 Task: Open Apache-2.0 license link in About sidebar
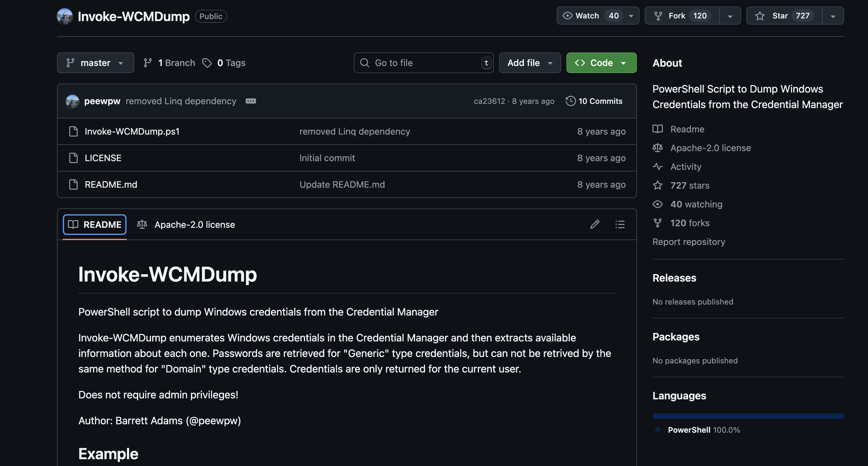(x=710, y=148)
